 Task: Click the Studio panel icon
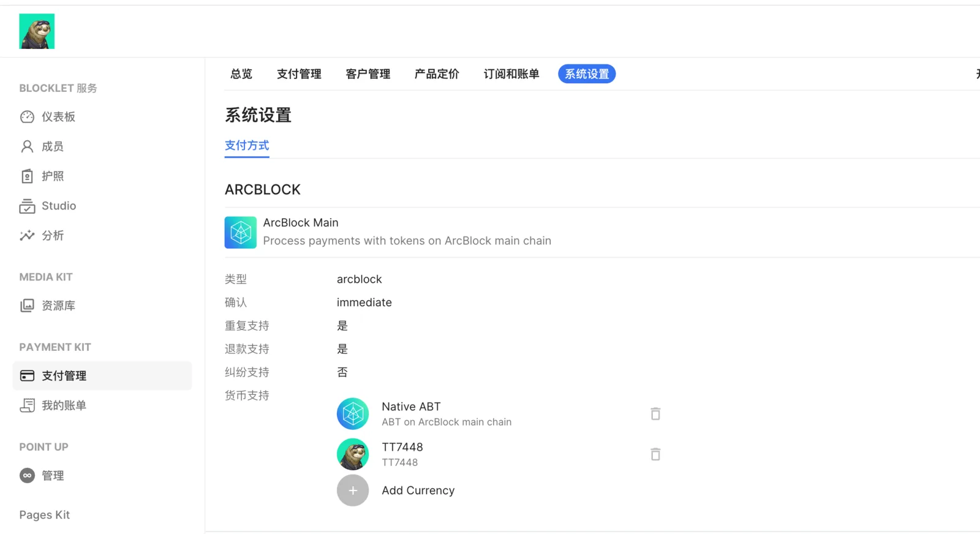27,206
